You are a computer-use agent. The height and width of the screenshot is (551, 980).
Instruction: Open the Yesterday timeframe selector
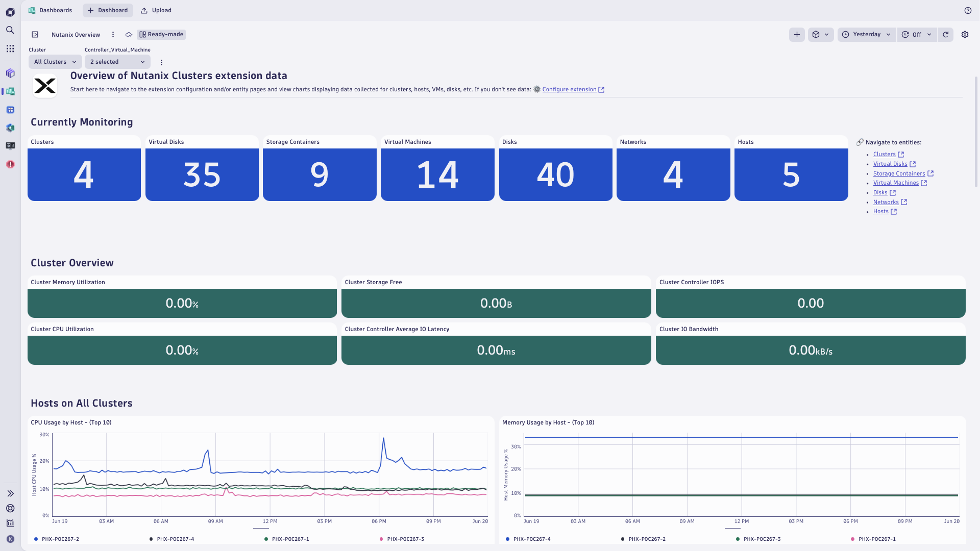[x=867, y=35]
